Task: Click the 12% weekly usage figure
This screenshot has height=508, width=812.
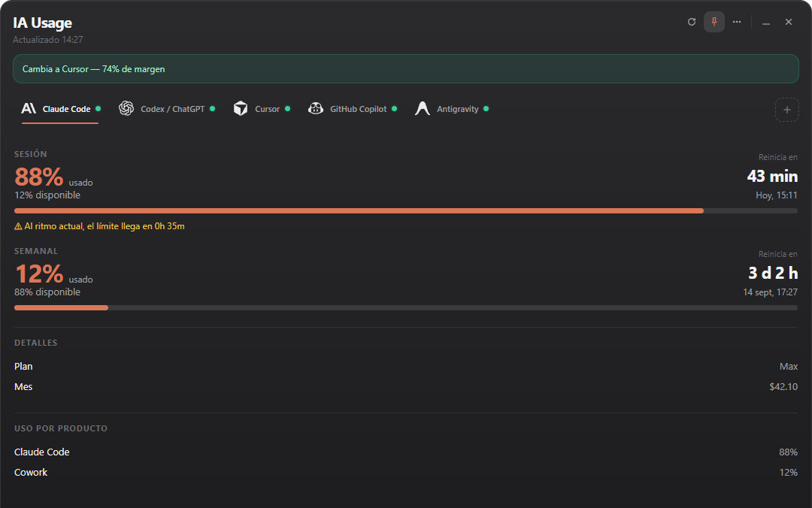Action: (39, 274)
